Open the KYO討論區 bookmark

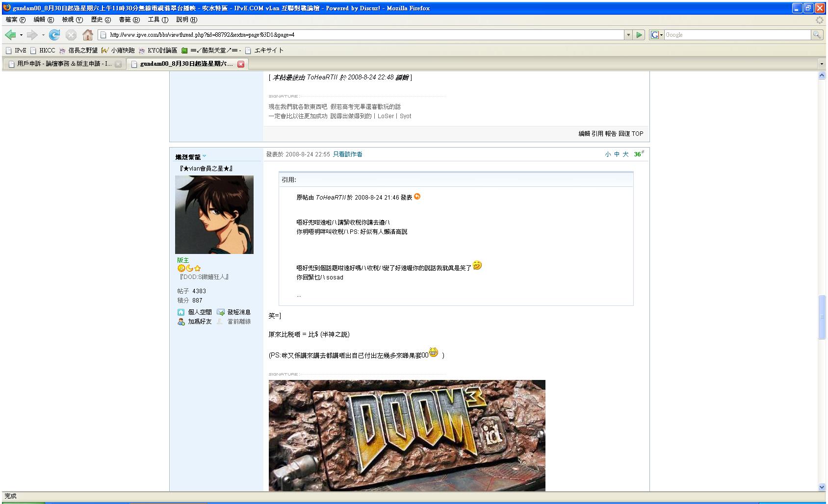click(158, 50)
